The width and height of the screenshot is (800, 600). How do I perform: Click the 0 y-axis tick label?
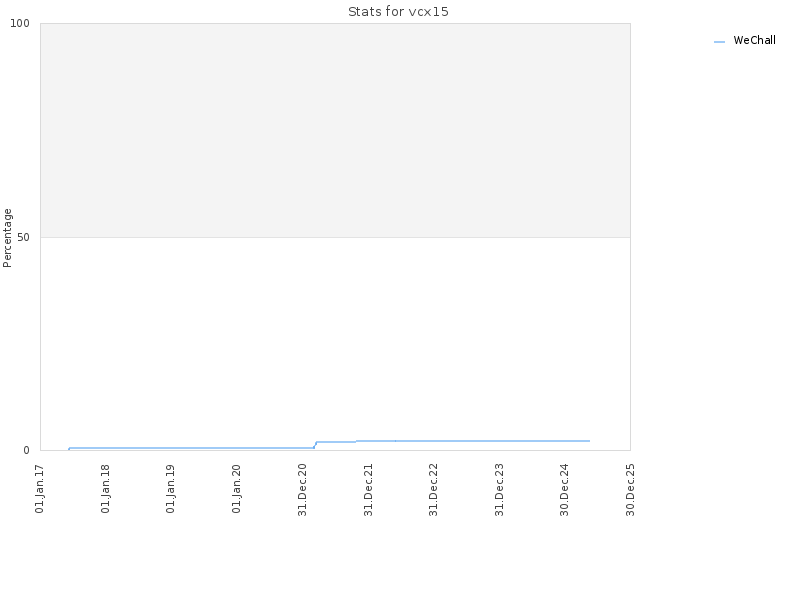point(27,451)
